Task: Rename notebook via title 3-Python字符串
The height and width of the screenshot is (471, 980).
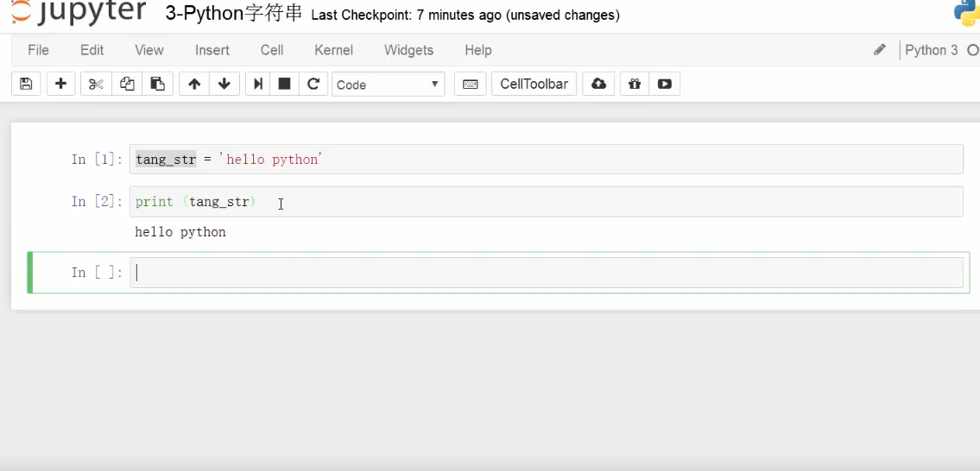Action: tap(233, 14)
